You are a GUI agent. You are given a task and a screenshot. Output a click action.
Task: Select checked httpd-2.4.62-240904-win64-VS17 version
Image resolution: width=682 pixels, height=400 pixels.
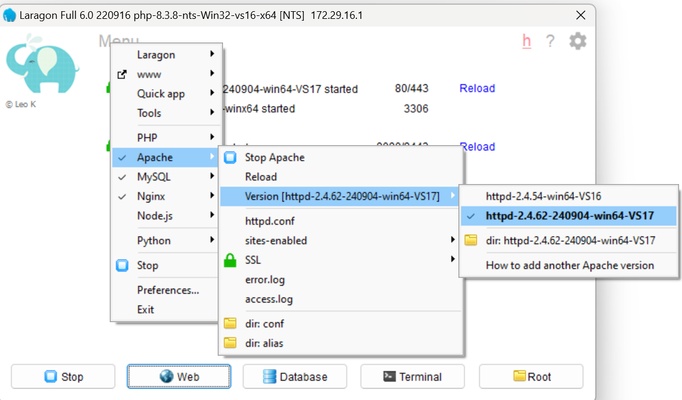tap(569, 216)
